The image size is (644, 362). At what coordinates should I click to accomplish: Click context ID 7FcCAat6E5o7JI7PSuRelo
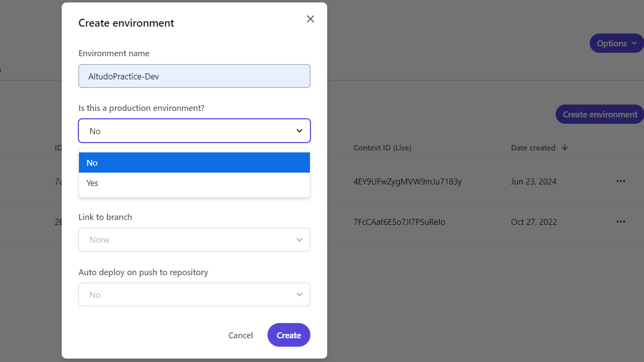click(399, 222)
